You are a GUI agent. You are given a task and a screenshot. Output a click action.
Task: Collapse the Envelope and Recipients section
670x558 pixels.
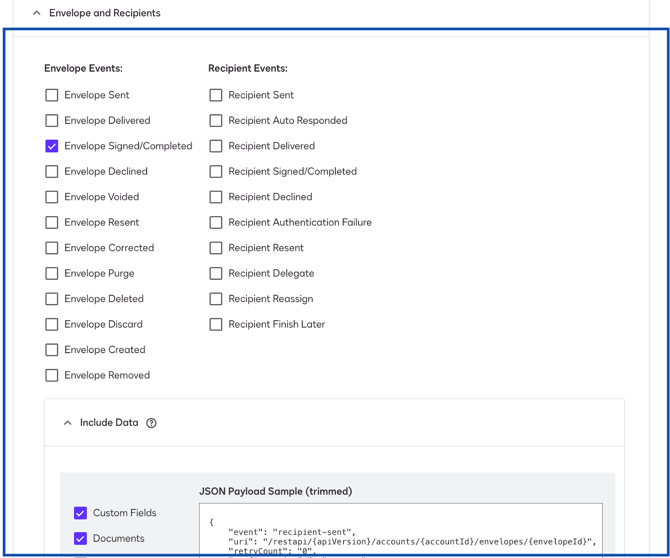[37, 13]
